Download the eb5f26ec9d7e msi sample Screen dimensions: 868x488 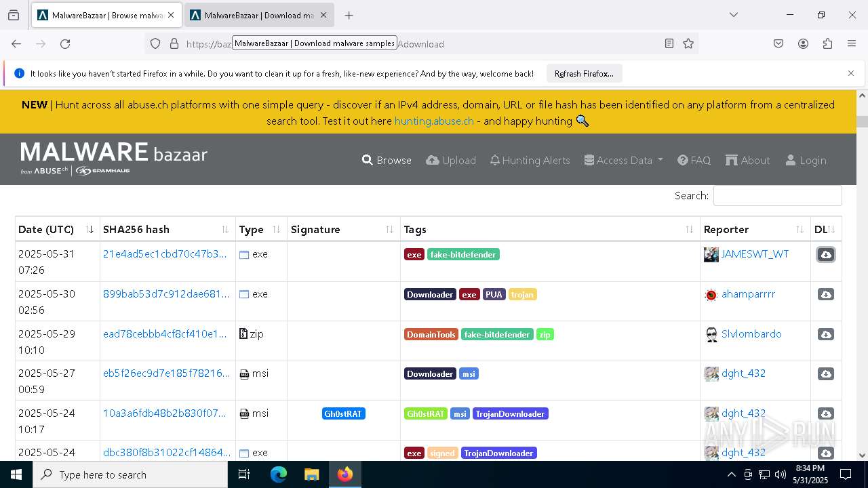tap(825, 373)
